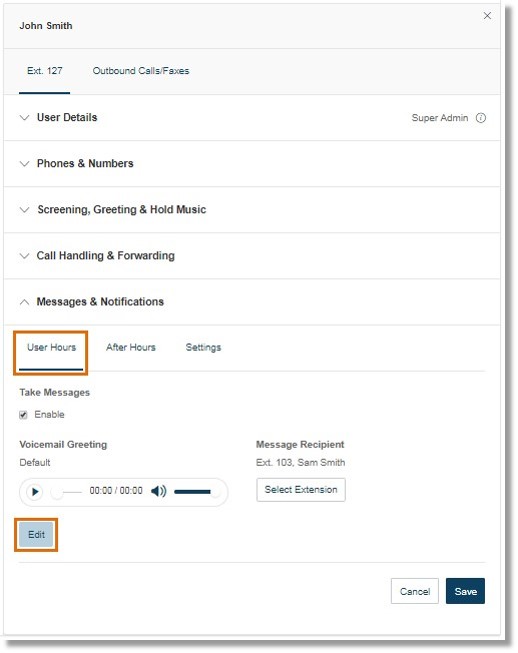Screen dimensions: 518x653
Task: Expand User Details chevron
Action: point(25,118)
